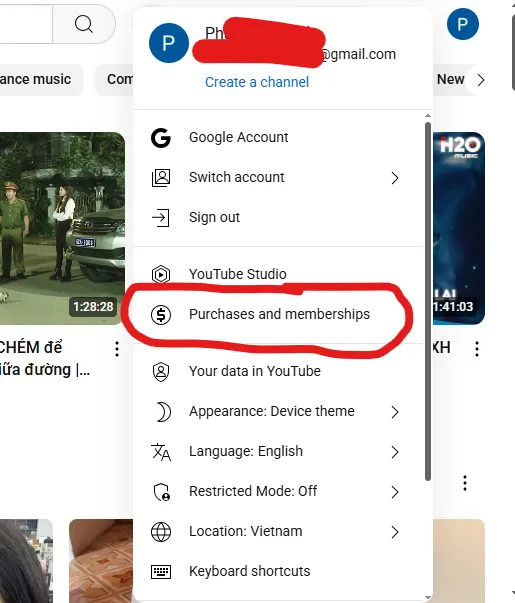515x603 pixels.
Task: Click the large P avatar in menu header
Action: coord(168,43)
